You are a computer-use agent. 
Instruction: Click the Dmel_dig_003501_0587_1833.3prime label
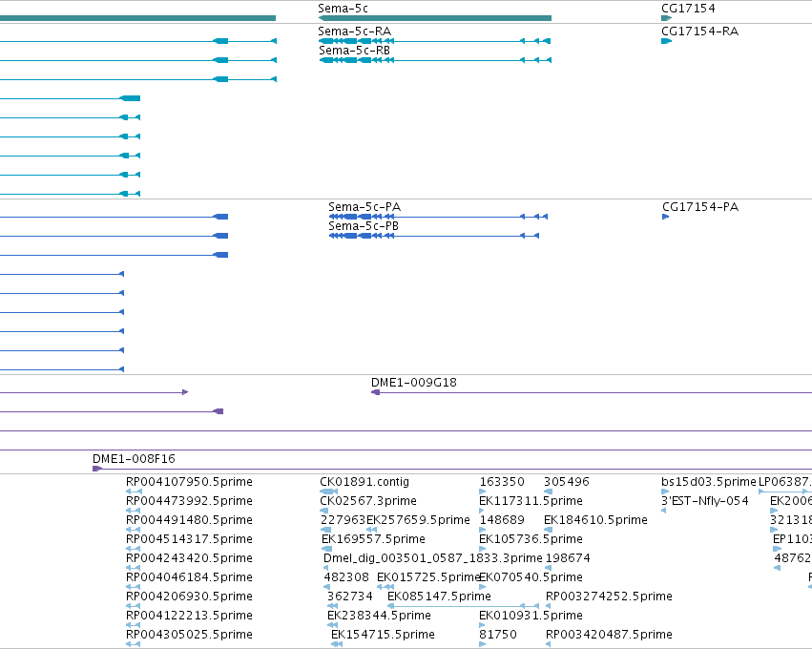[x=433, y=557]
